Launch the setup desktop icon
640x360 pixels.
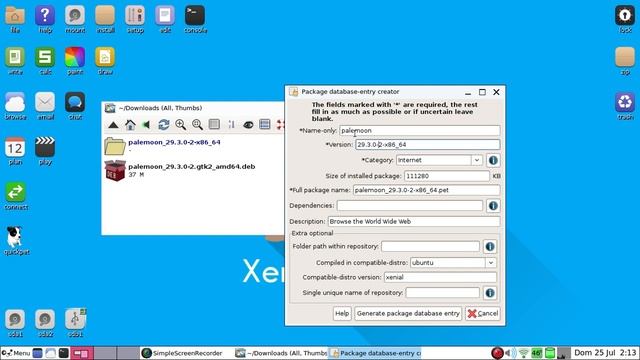135,19
